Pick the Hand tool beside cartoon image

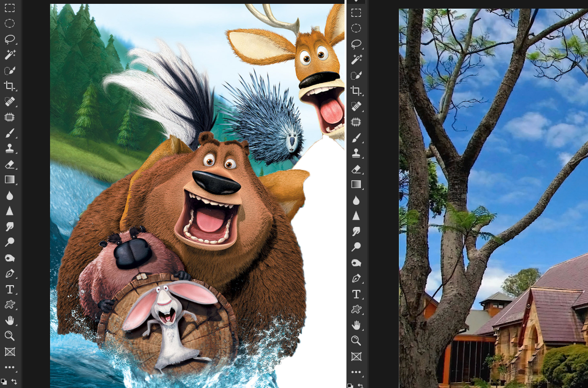click(10, 321)
